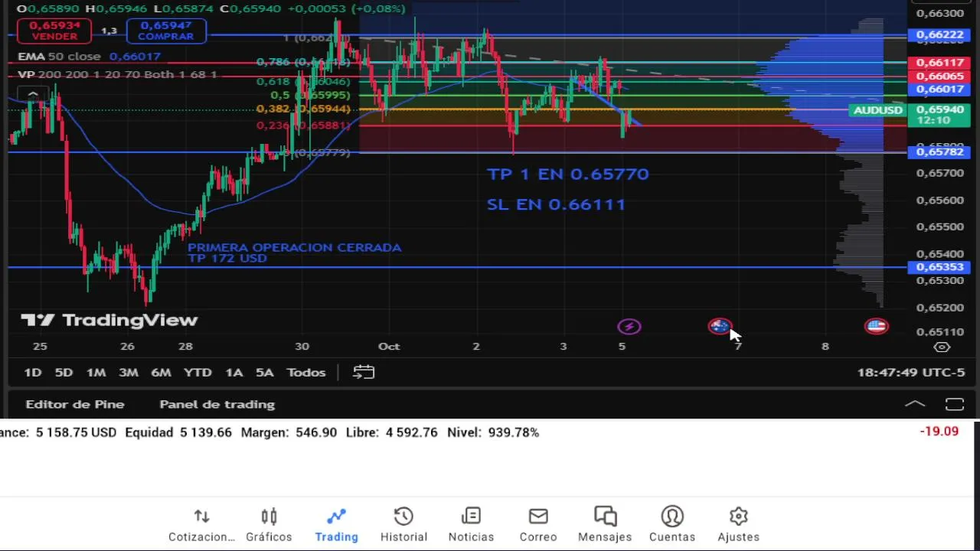The width and height of the screenshot is (980, 551).
Task: Click the blue COMPRAR buy button
Action: 166,31
